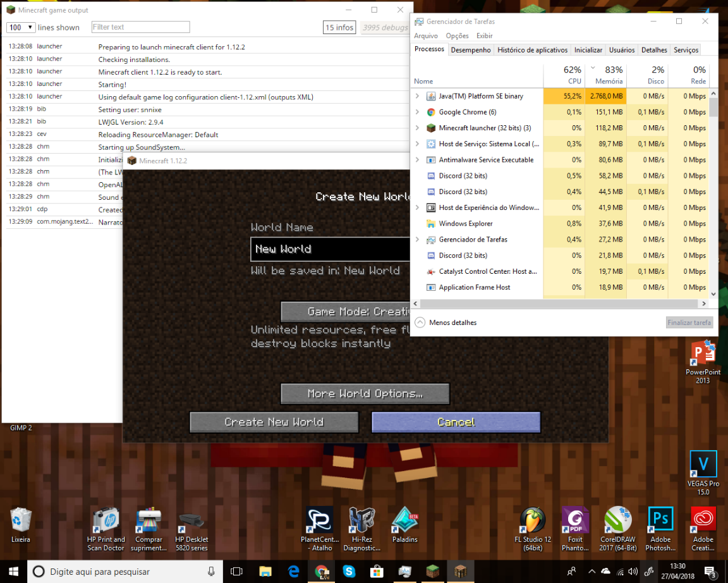Screen dimensions: 728x583
Task: Open the Exibir menu in Task Manager
Action: [x=484, y=36]
